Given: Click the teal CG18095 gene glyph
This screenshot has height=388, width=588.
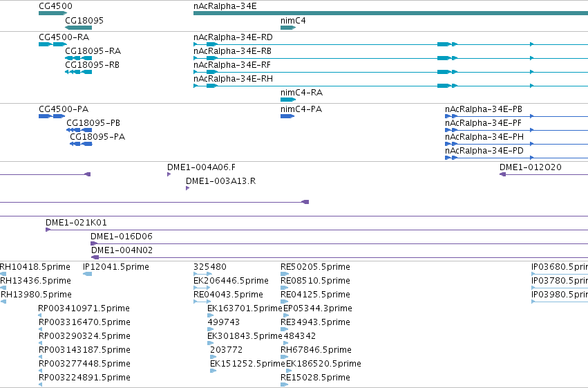Looking at the screenshot, I should 78,28.
